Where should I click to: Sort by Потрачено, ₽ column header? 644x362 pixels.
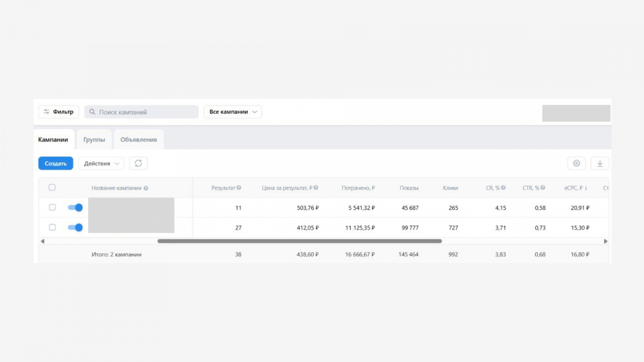[x=358, y=188]
